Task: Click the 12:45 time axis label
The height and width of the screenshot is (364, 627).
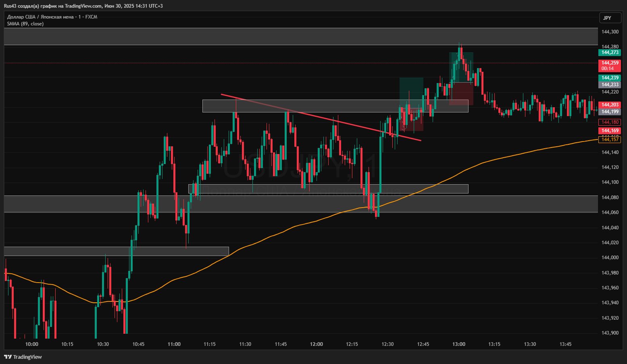Action: 423,344
